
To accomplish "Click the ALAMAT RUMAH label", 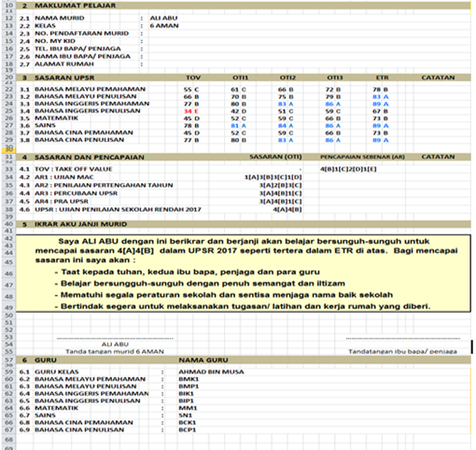I will (x=64, y=63).
